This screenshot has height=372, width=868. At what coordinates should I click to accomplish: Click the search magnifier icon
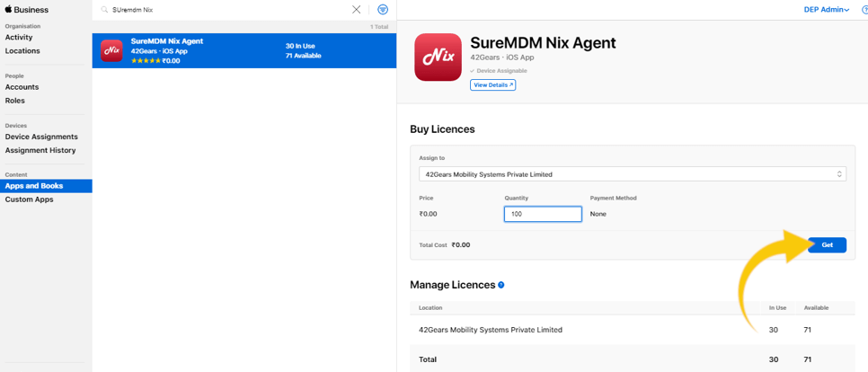pyautogui.click(x=104, y=10)
